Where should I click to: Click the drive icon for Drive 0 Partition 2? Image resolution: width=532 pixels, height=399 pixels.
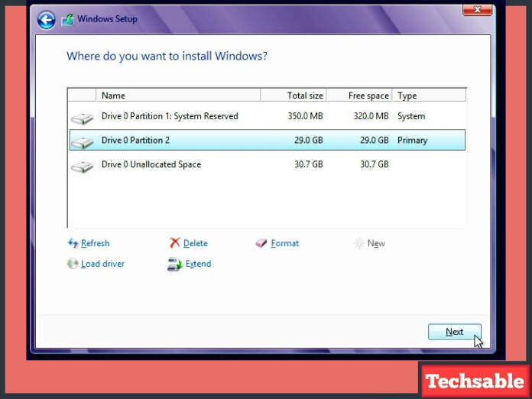[82, 142]
